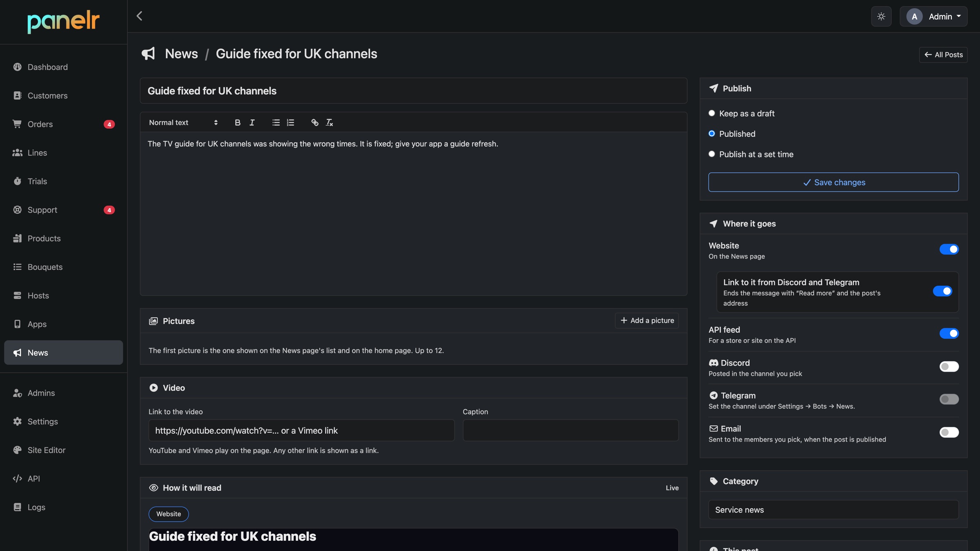980x551 pixels.
Task: Click the News breadcrumb link
Action: pyautogui.click(x=181, y=53)
